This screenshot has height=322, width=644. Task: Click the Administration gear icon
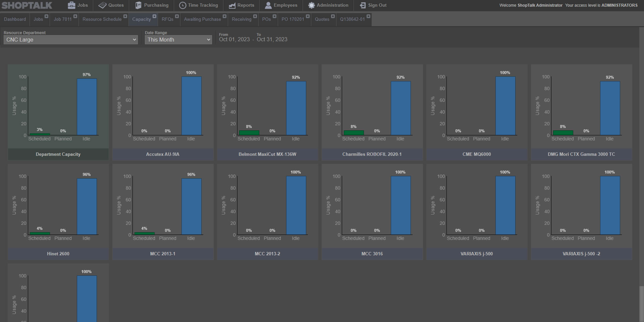312,5
